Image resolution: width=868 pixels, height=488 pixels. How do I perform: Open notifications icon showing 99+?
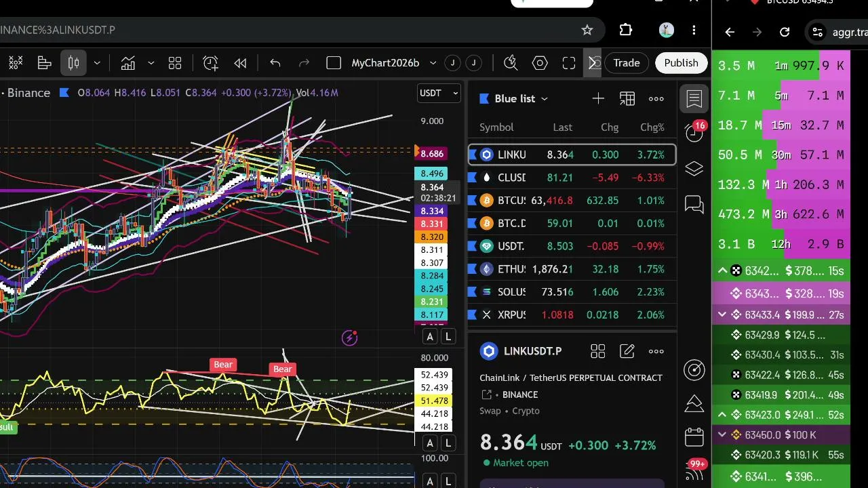pyautogui.click(x=694, y=472)
